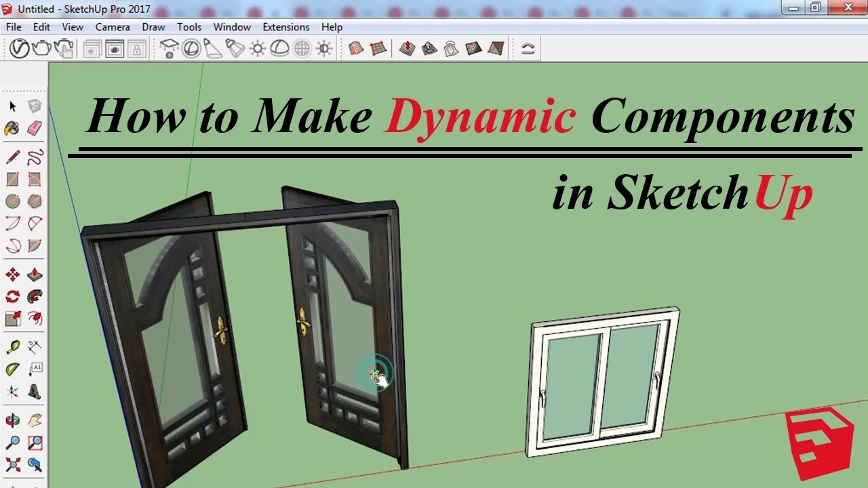The height and width of the screenshot is (488, 868).
Task: Select the Freehand squiggle tool
Action: click(x=35, y=158)
